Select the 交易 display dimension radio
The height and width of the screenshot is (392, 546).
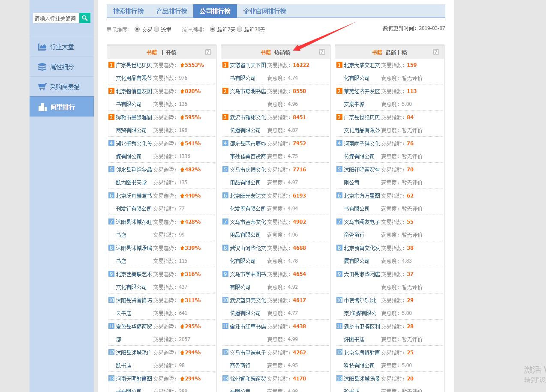point(137,30)
